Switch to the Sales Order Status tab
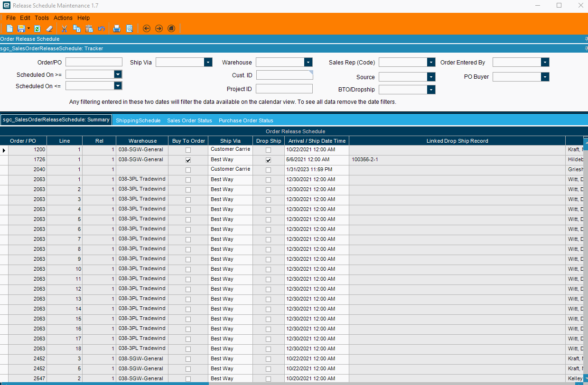The width and height of the screenshot is (588, 385). (x=189, y=120)
